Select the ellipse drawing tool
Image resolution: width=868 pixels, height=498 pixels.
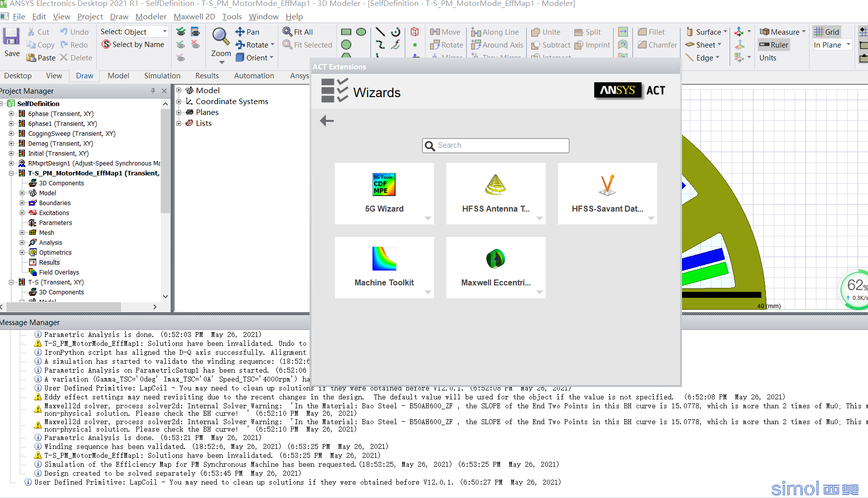tap(361, 32)
